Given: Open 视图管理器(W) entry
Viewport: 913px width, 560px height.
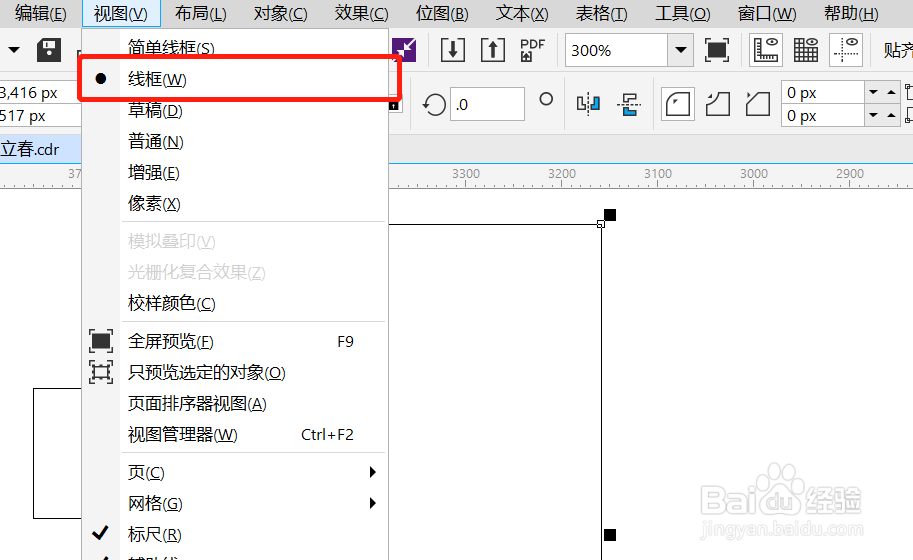Looking at the screenshot, I should click(235, 434).
